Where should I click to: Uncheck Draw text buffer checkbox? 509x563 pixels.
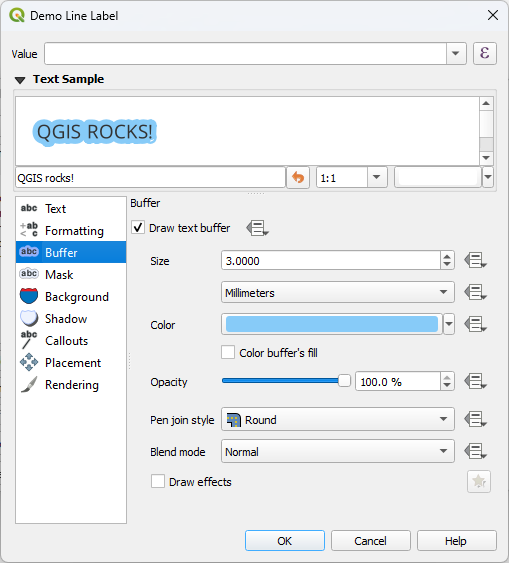pyautogui.click(x=138, y=228)
